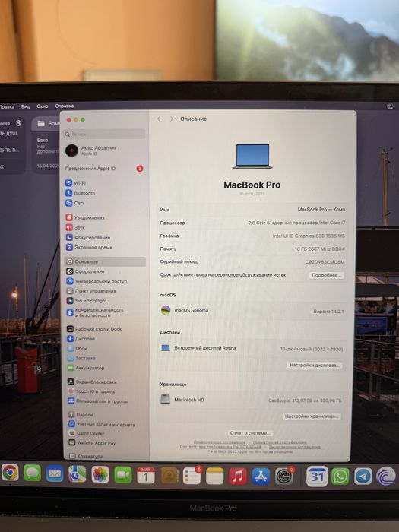Open the Правка menu
Image resolution: width=399 pixels, height=532 pixels.
pyautogui.click(x=7, y=106)
